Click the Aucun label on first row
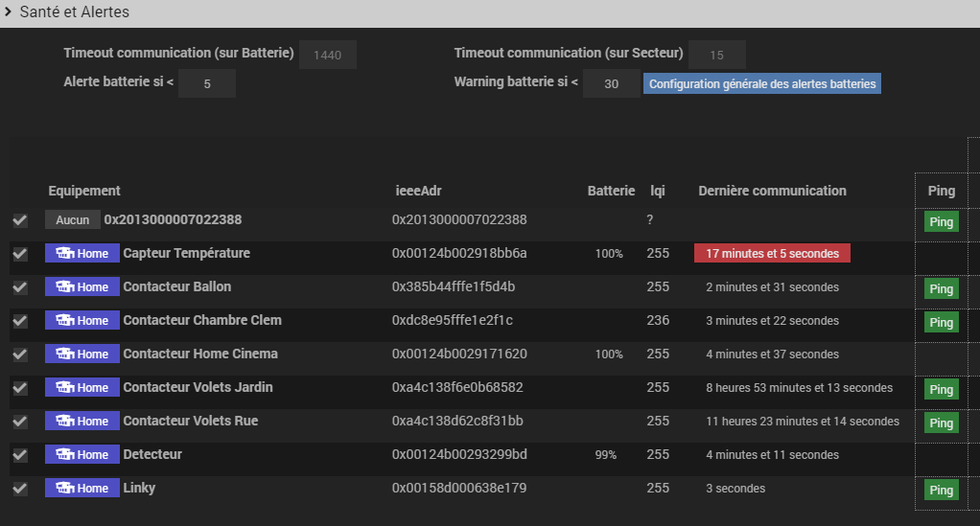This screenshot has height=526, width=980. point(72,220)
